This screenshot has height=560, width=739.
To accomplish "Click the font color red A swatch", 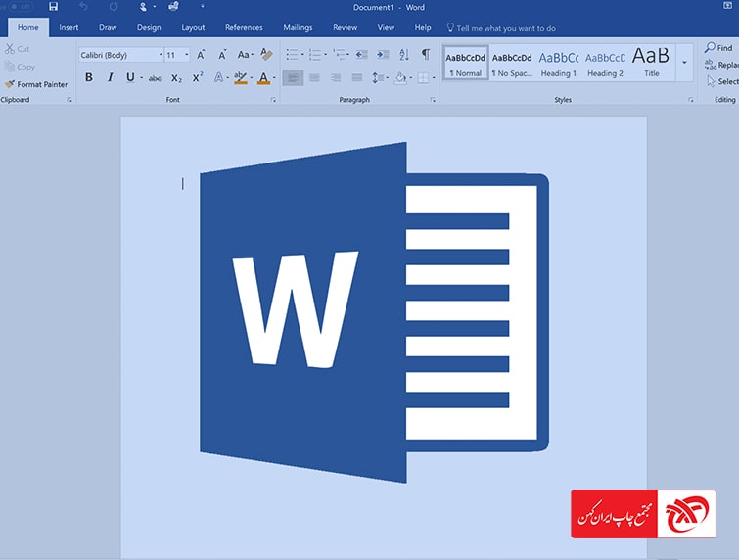I will pos(263,78).
